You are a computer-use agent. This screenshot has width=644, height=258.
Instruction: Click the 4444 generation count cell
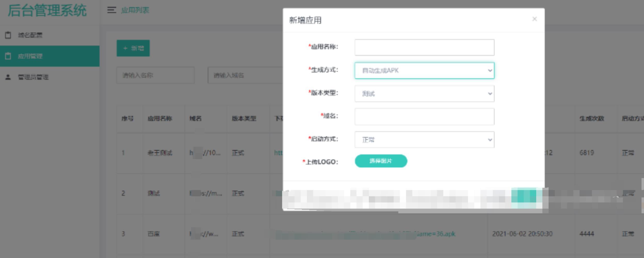587,234
